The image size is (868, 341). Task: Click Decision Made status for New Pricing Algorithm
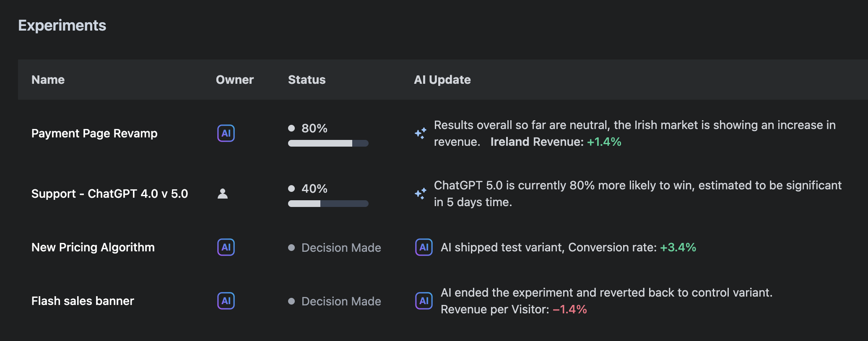point(340,248)
